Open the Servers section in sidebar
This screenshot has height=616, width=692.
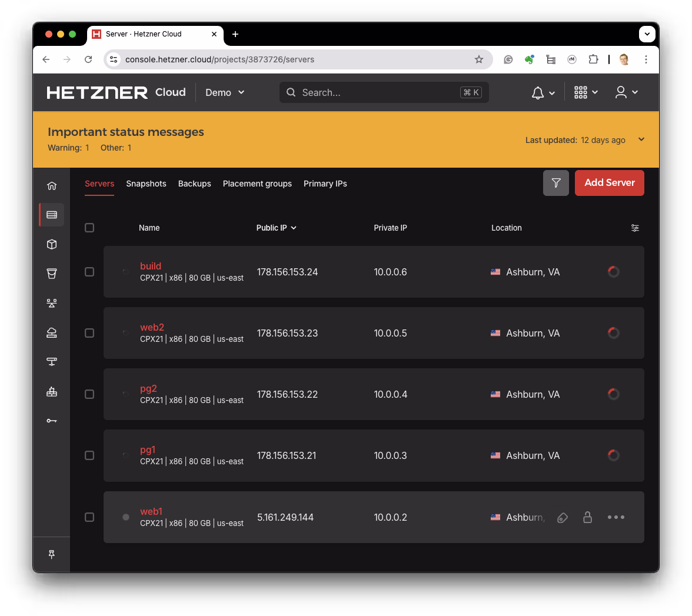point(52,215)
